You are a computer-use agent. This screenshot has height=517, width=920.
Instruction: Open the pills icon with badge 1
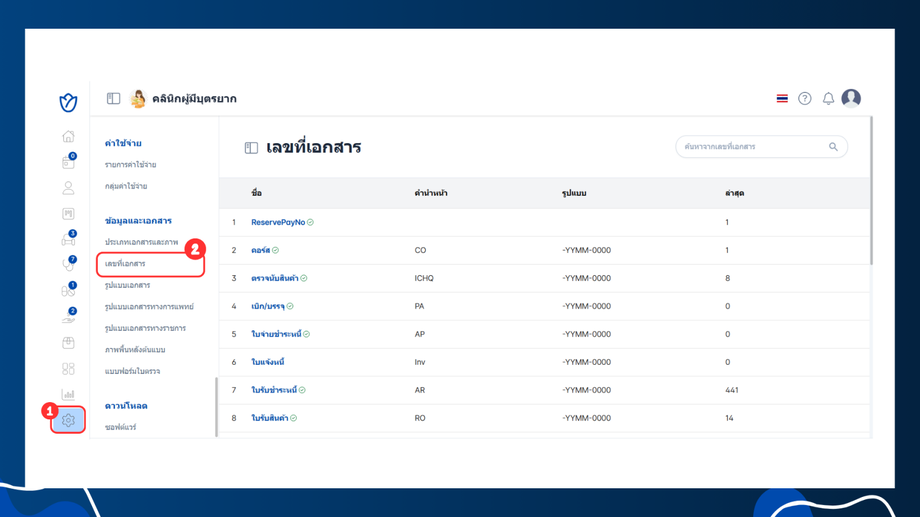[69, 290]
